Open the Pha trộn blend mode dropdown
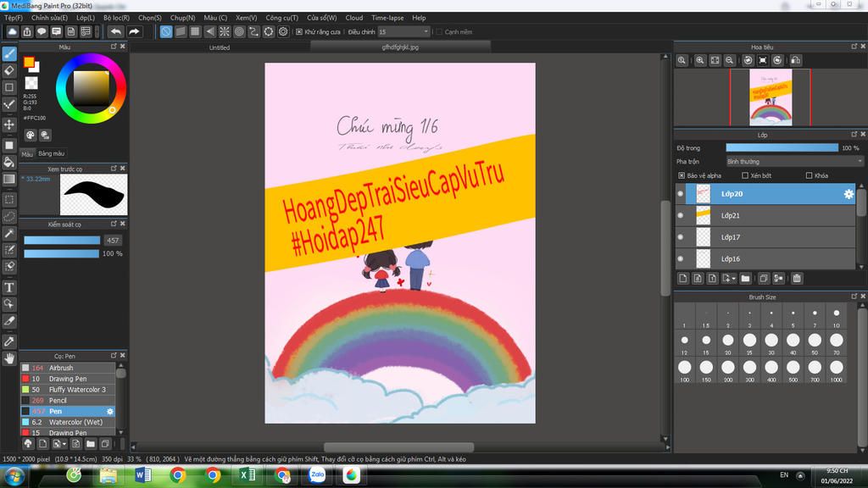The image size is (868, 488). point(794,162)
